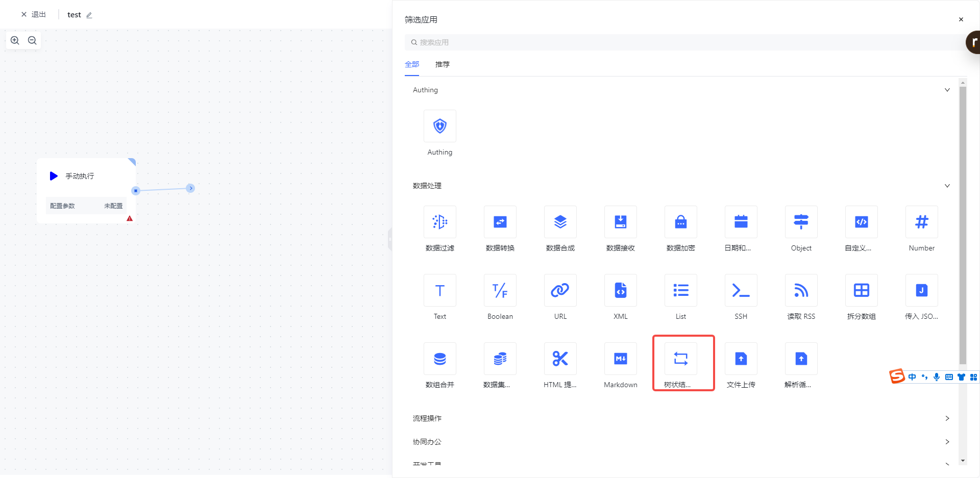Choose the 数据加密 lock icon

680,222
